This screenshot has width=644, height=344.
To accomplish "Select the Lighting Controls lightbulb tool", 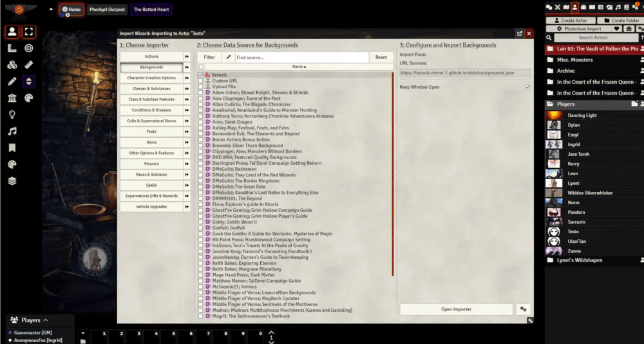I will [12, 115].
